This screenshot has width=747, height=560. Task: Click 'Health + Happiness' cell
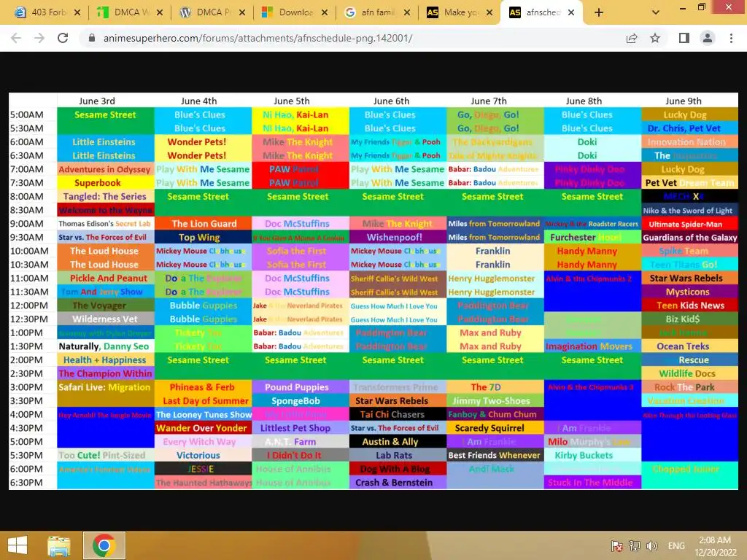[x=105, y=360]
